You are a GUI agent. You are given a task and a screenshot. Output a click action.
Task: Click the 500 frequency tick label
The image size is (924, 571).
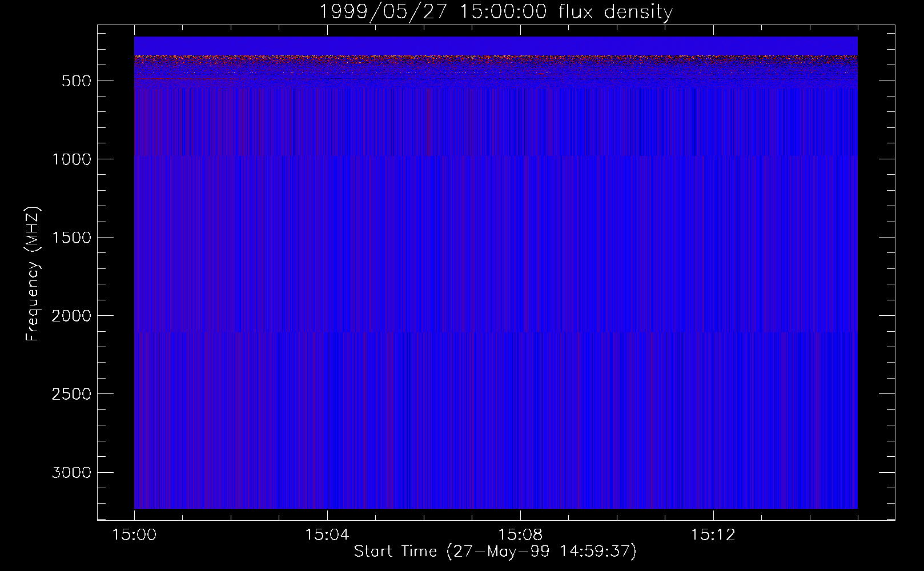coord(77,81)
